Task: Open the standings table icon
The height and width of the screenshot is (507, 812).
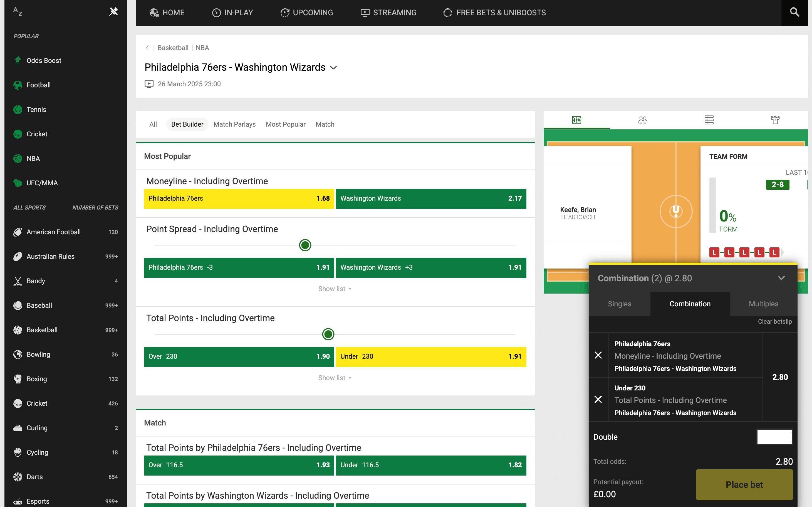Action: tap(709, 120)
